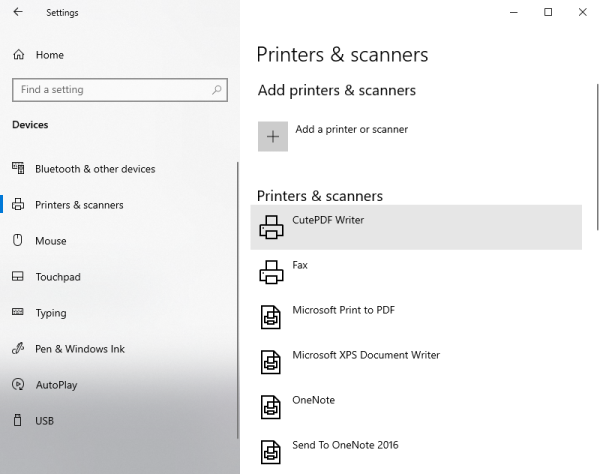The width and height of the screenshot is (600, 474).
Task: Open Bluetooth & other devices page
Action: click(95, 169)
